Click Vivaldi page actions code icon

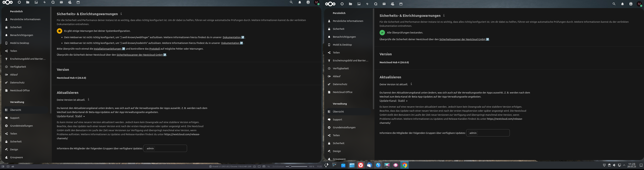(x=269, y=166)
